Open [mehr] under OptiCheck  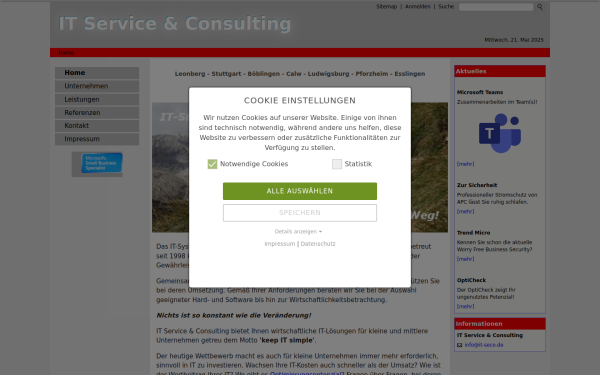(465, 306)
